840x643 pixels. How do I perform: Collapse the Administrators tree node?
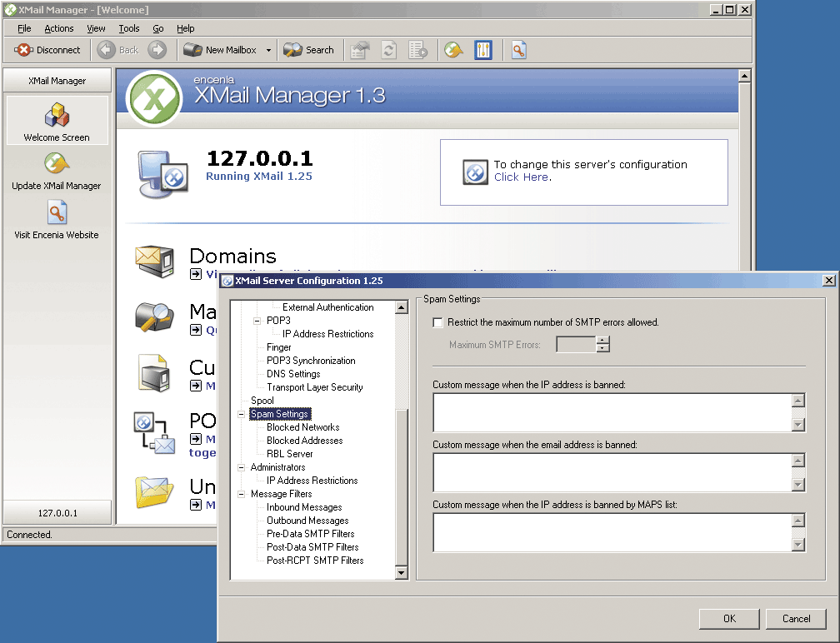(241, 467)
